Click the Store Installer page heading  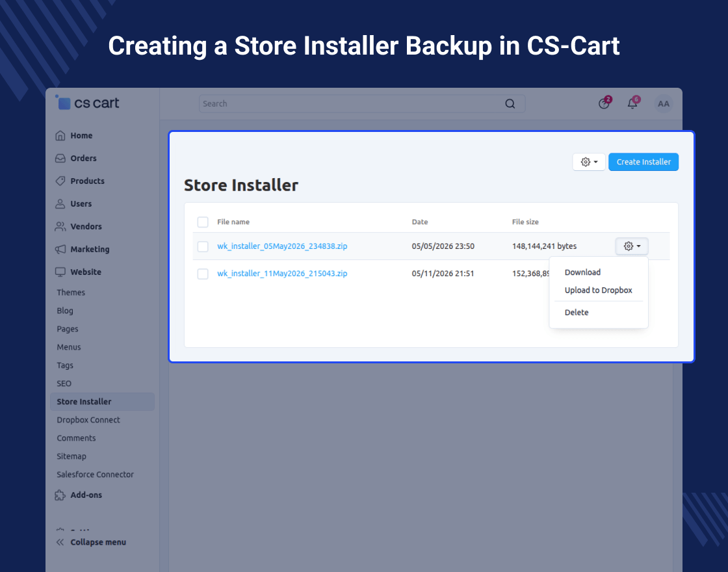(241, 185)
